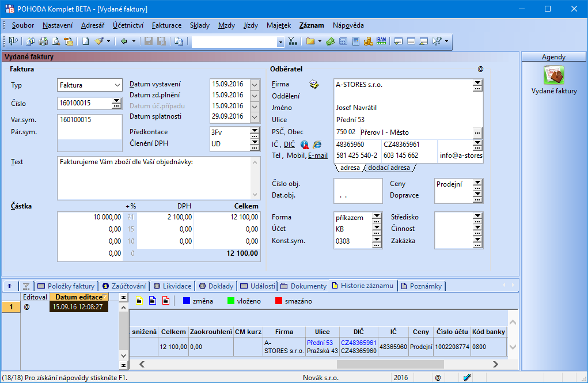Click the PSČ, Obec ellipsis button
This screenshot has height=383, width=588.
[x=477, y=132]
